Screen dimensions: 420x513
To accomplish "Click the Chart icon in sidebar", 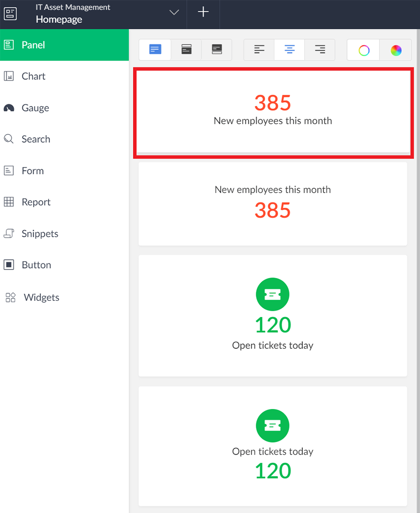I will coord(9,76).
